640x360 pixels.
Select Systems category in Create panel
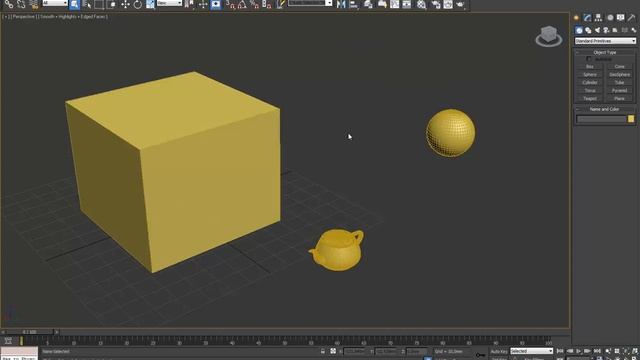click(x=633, y=30)
